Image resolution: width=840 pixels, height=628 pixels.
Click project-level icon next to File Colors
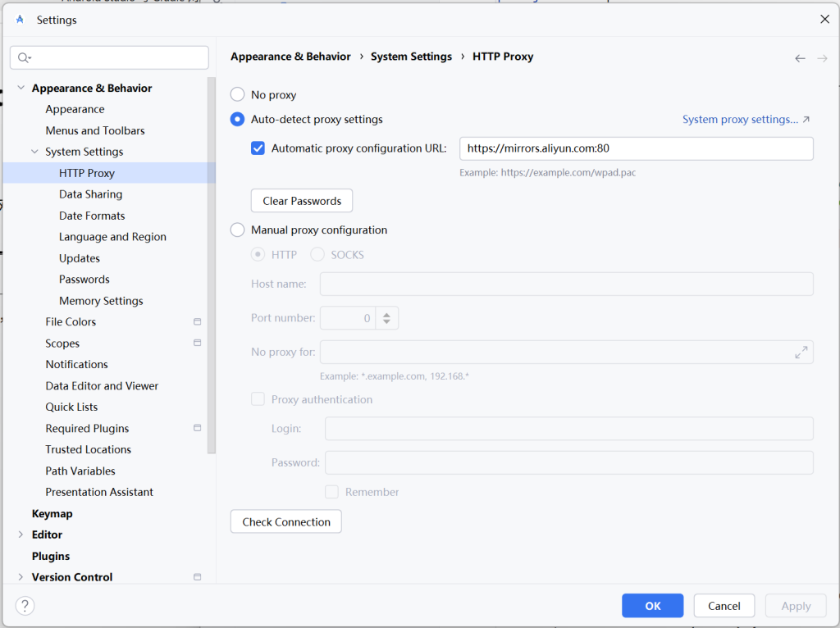(x=197, y=322)
